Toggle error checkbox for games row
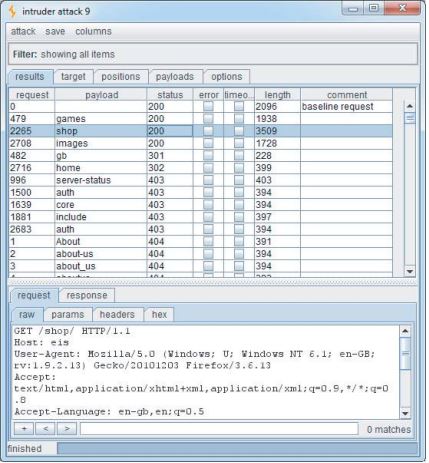Screen dimensions: 429x463 208,119
